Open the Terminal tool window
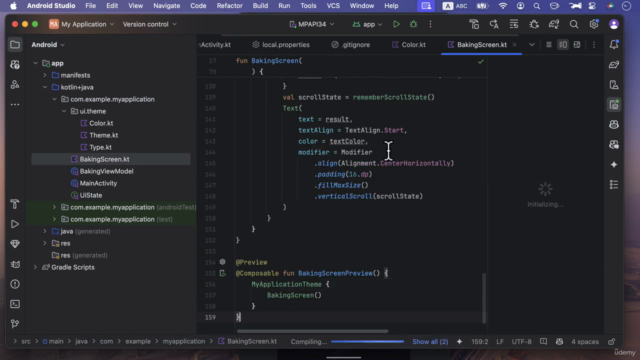This screenshot has height=360, width=640. [15, 304]
